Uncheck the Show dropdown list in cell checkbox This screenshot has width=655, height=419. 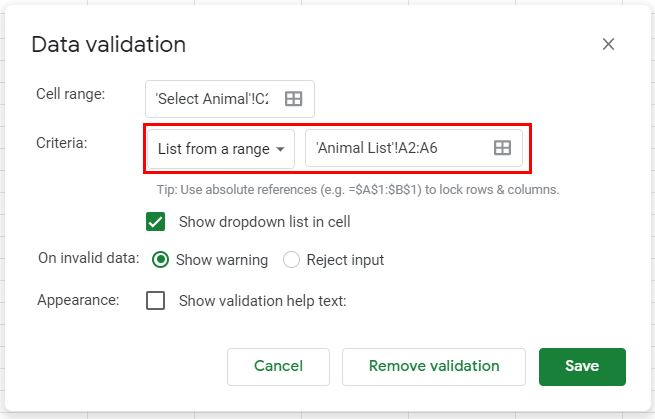pos(156,221)
